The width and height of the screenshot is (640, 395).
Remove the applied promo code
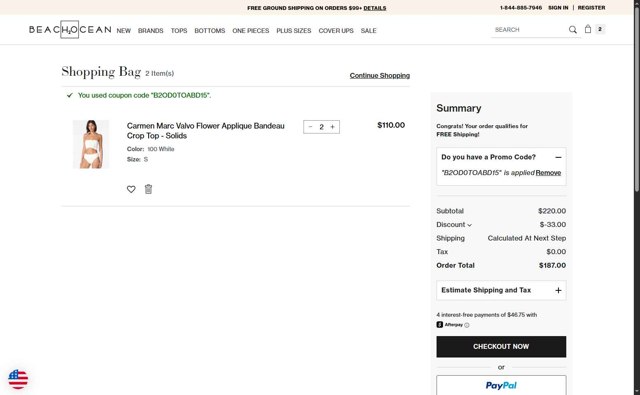pos(548,173)
